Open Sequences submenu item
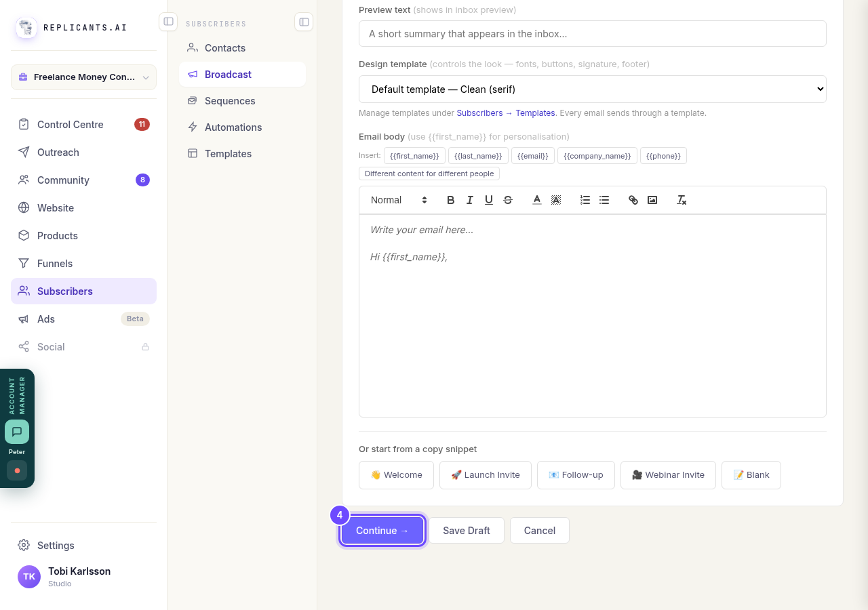Viewport: 868px width, 610px height. (242, 101)
